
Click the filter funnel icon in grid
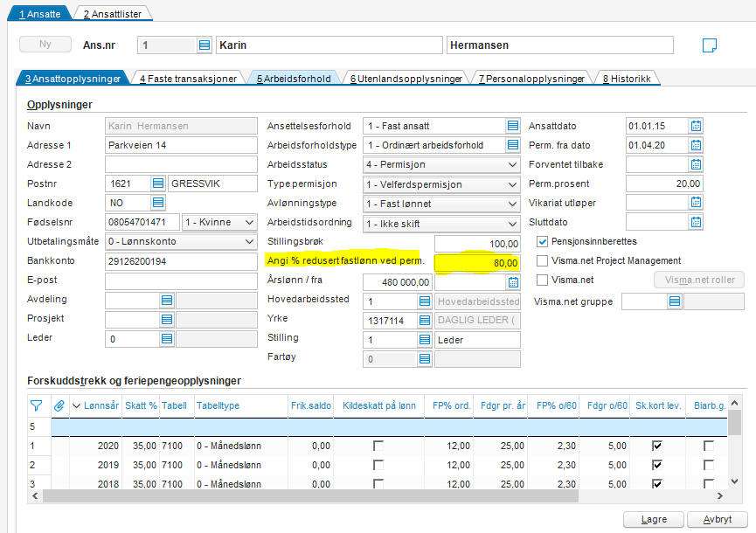36,405
